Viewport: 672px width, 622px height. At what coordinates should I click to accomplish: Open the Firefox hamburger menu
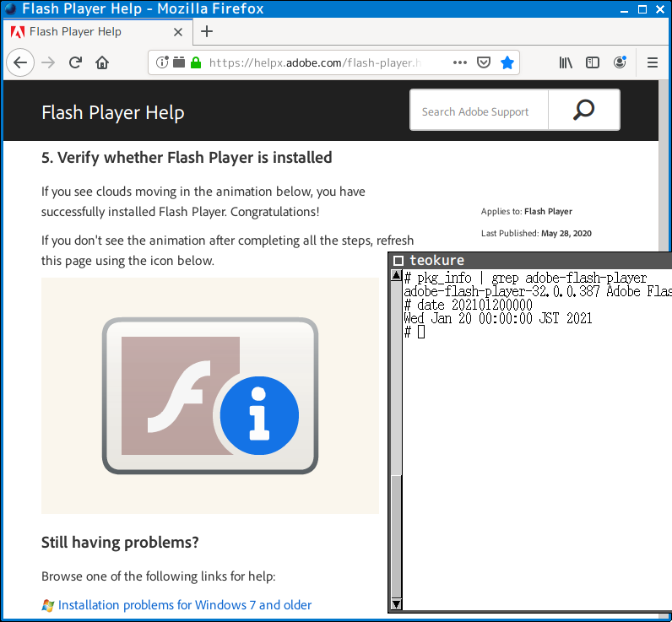(x=653, y=62)
